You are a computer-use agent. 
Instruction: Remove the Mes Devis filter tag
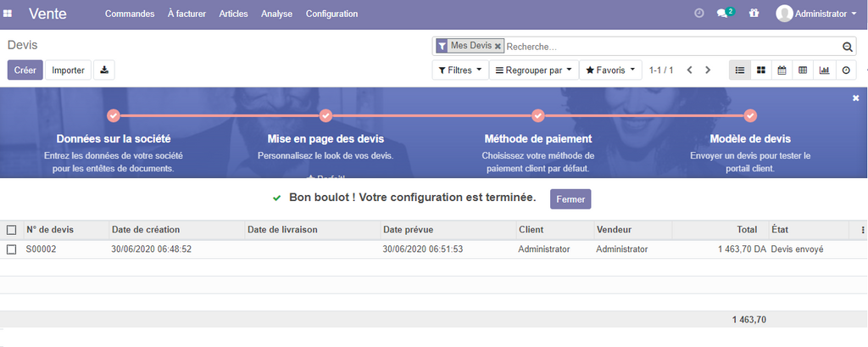498,46
